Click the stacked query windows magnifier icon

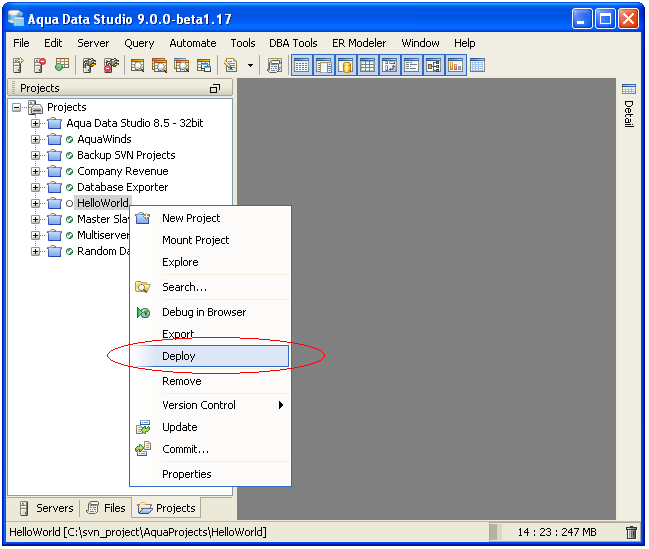[x=159, y=65]
